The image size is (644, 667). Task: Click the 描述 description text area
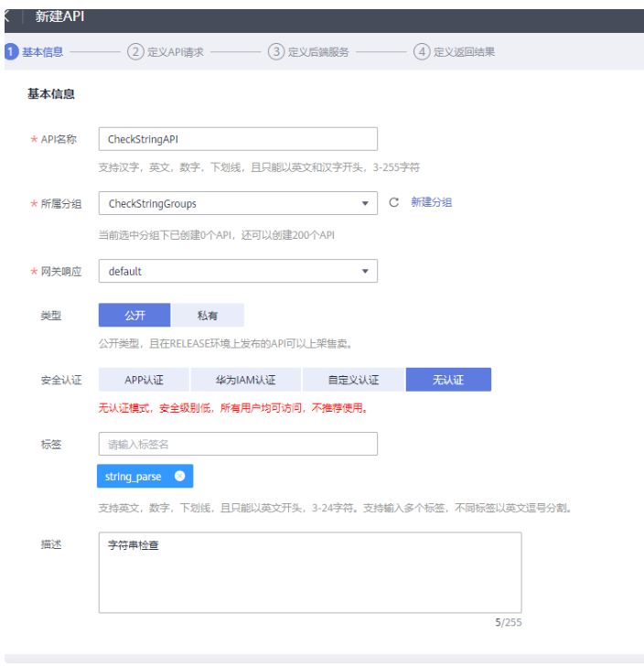310,573
